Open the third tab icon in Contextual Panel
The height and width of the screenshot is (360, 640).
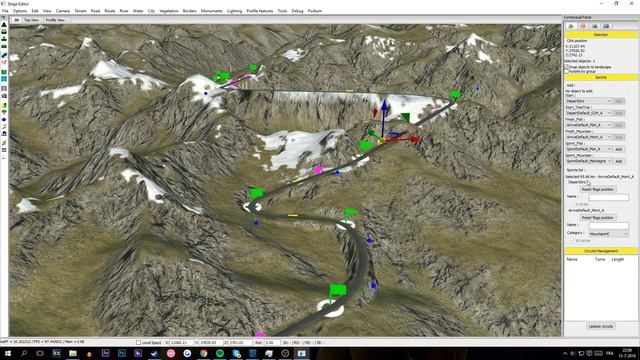coord(594,26)
